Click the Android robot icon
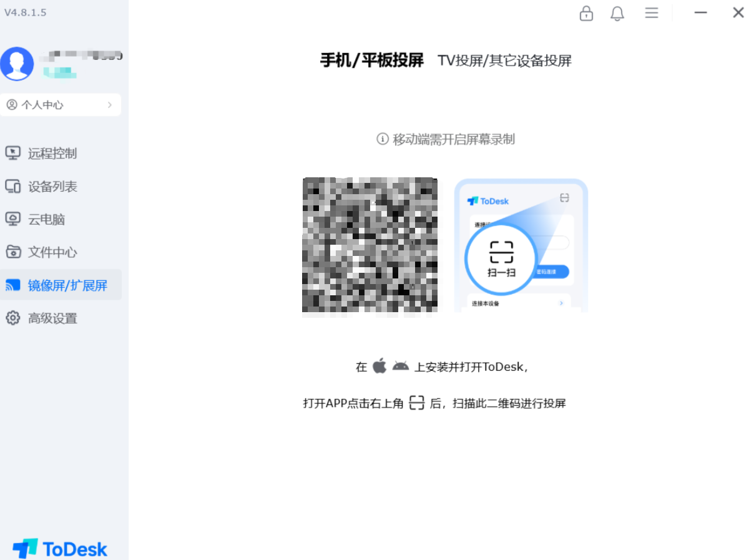Screen dimensions: 754x560 401,366
